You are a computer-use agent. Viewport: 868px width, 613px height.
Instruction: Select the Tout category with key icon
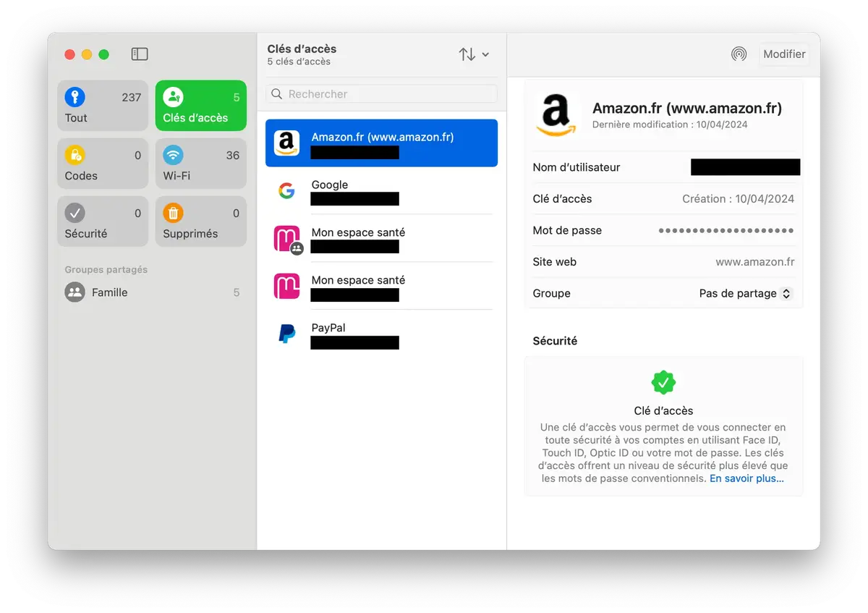point(102,105)
